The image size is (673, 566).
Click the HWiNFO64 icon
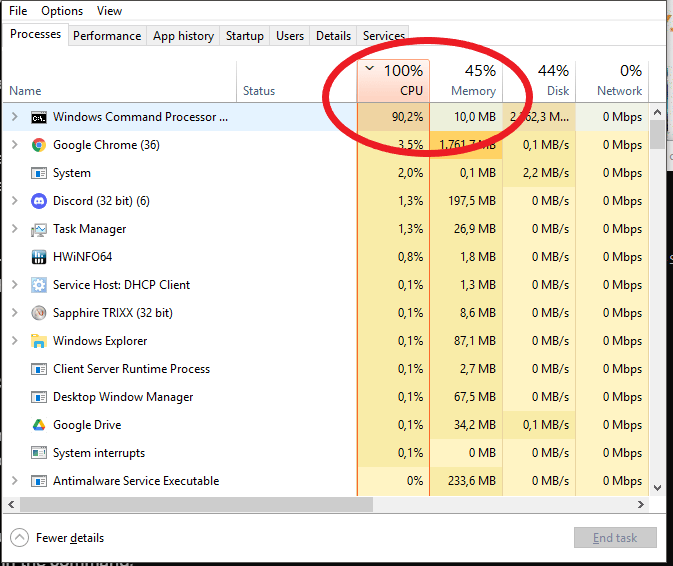coord(39,257)
